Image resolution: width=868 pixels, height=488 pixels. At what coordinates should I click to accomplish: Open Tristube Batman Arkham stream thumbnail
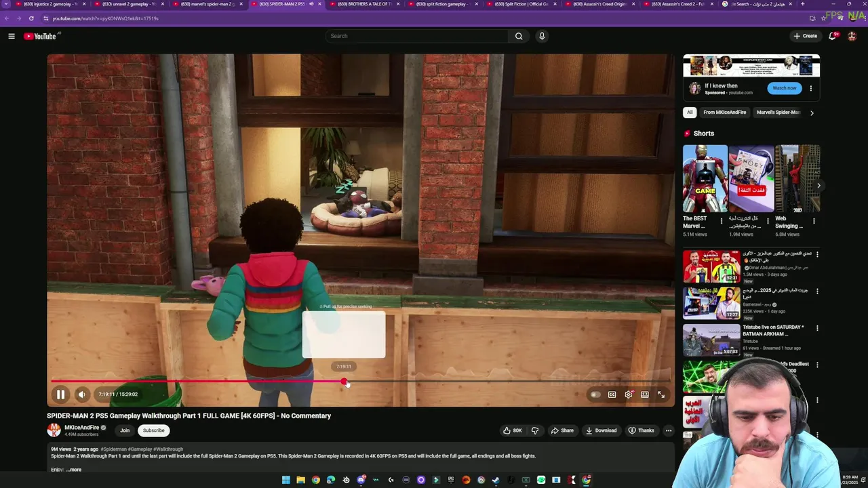711,340
